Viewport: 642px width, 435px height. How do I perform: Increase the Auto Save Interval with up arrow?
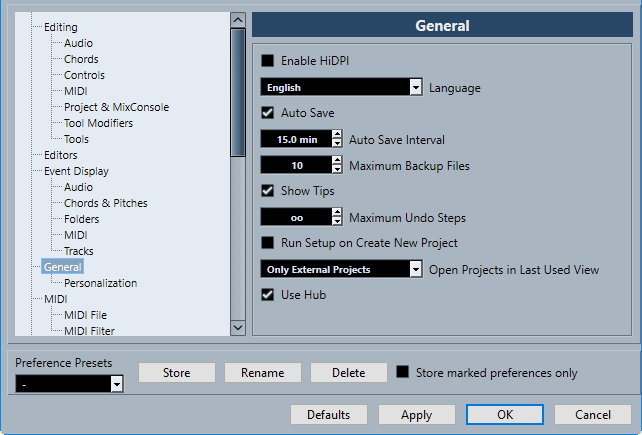337,135
